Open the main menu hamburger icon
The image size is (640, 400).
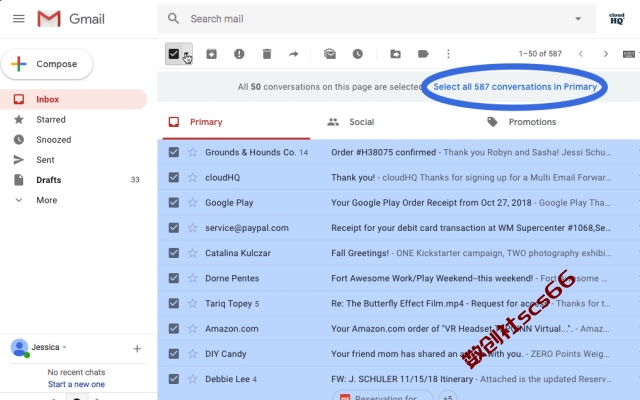[x=19, y=19]
